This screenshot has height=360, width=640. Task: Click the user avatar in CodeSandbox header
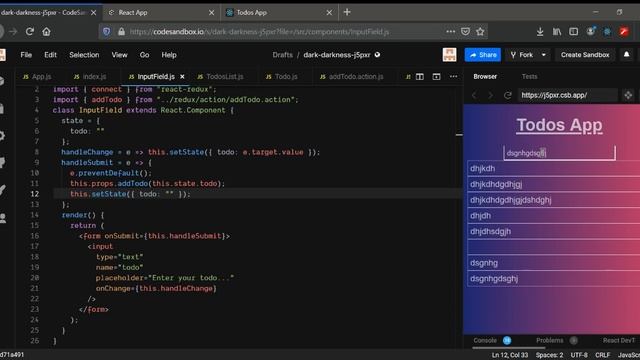click(x=449, y=55)
